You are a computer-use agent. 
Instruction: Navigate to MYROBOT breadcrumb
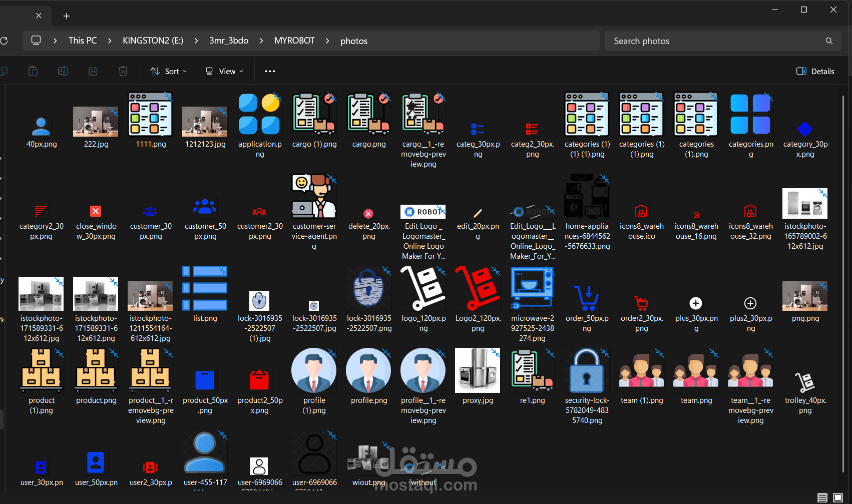coord(294,41)
